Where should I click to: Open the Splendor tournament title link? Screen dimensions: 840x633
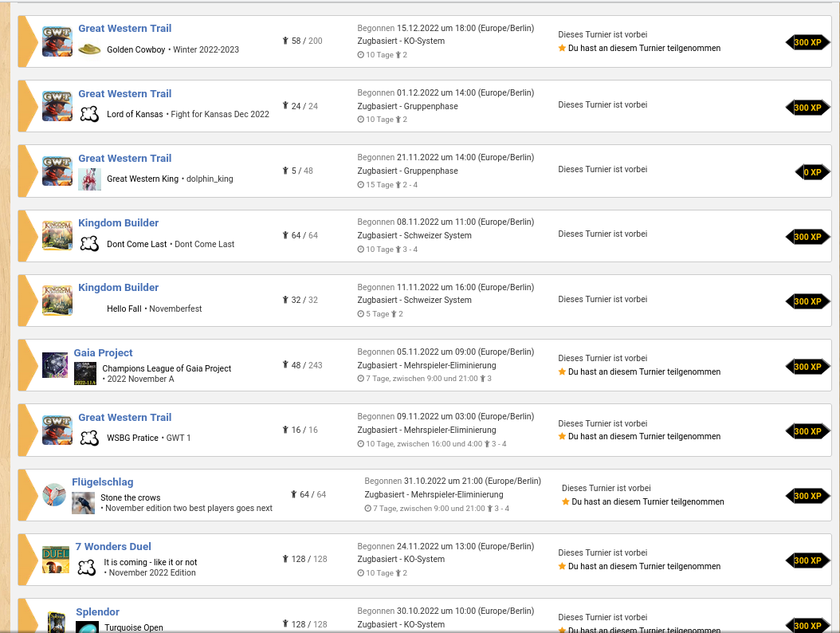point(97,611)
